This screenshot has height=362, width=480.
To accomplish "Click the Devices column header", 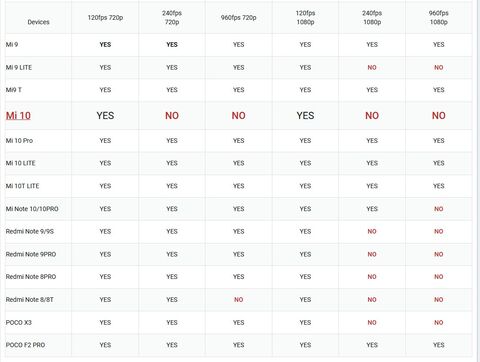I will pos(38,22).
